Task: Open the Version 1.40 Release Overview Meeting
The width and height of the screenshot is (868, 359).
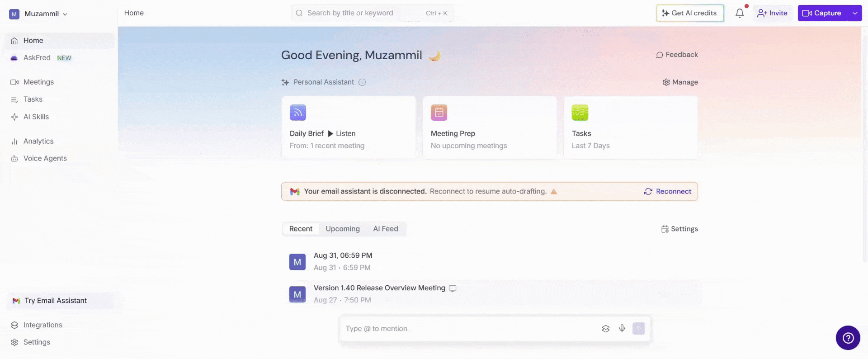Action: click(x=379, y=288)
